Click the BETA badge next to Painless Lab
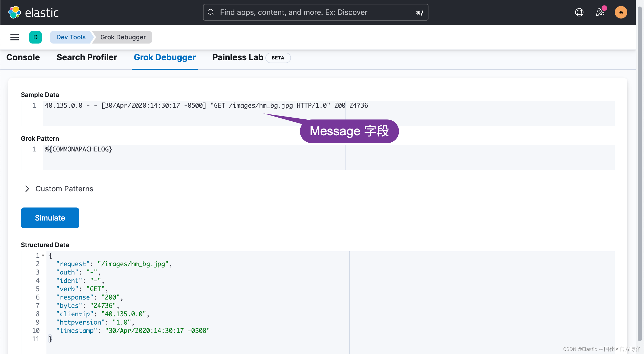Image resolution: width=644 pixels, height=354 pixels. tap(278, 58)
